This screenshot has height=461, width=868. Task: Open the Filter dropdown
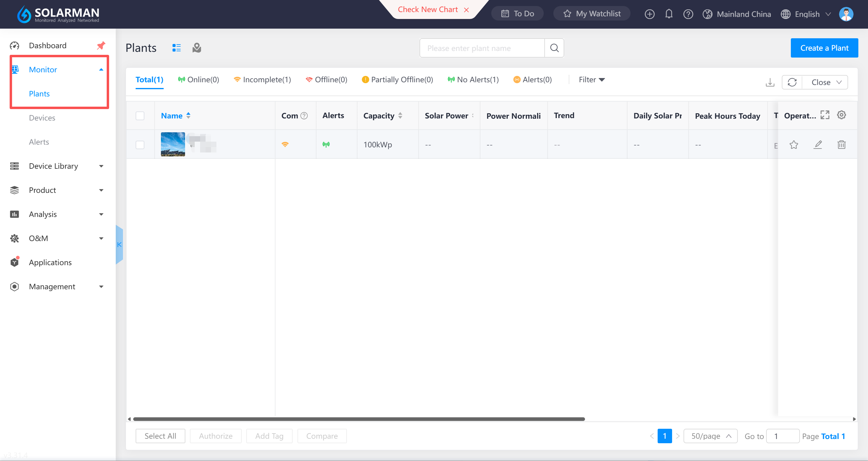[592, 80]
